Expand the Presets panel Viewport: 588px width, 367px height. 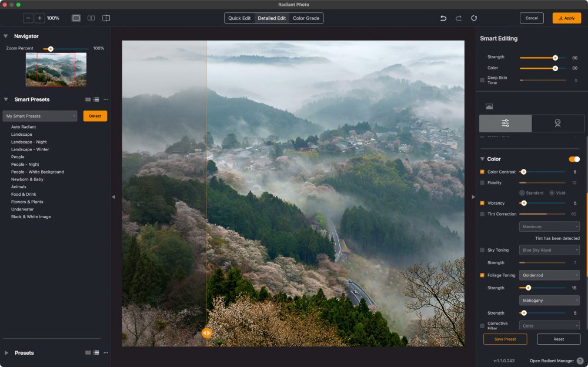(x=6, y=353)
